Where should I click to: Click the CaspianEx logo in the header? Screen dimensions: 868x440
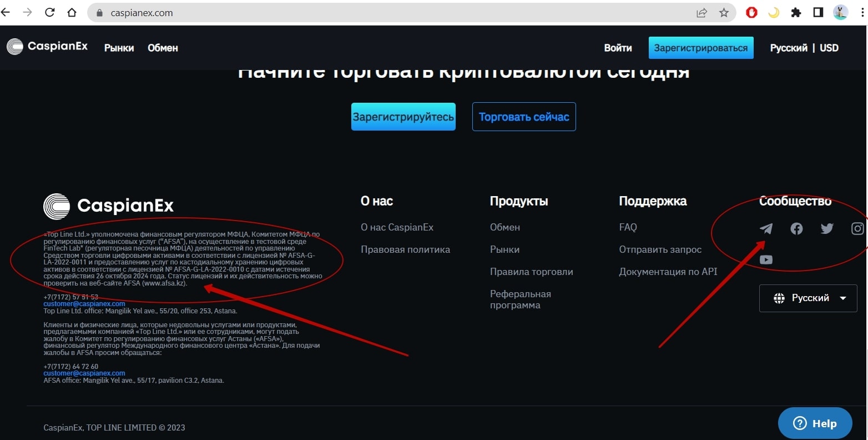[x=47, y=47]
